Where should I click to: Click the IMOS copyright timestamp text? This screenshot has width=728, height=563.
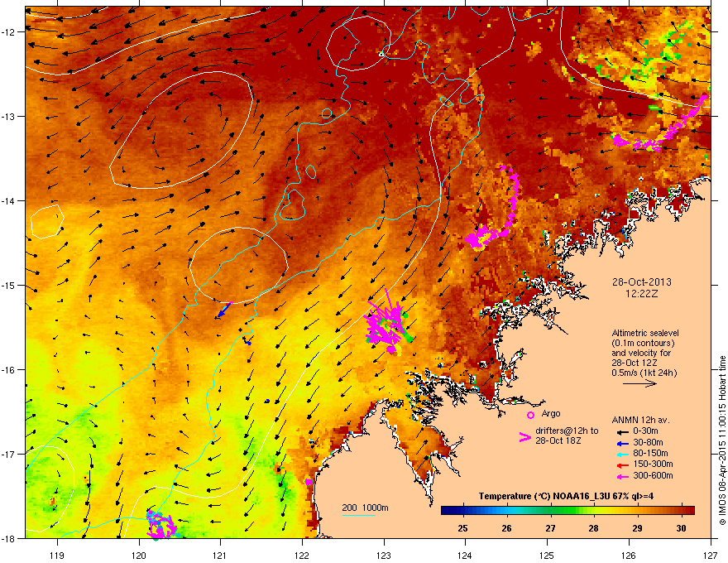(722, 440)
